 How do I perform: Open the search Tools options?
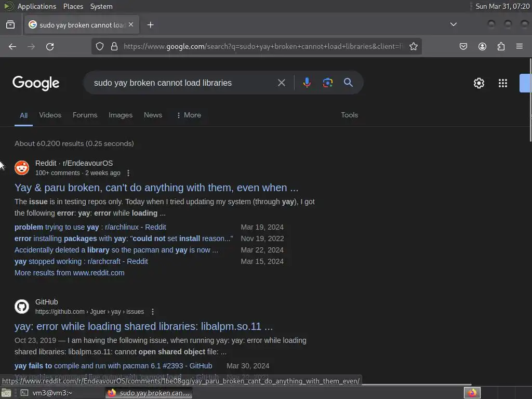click(350, 115)
